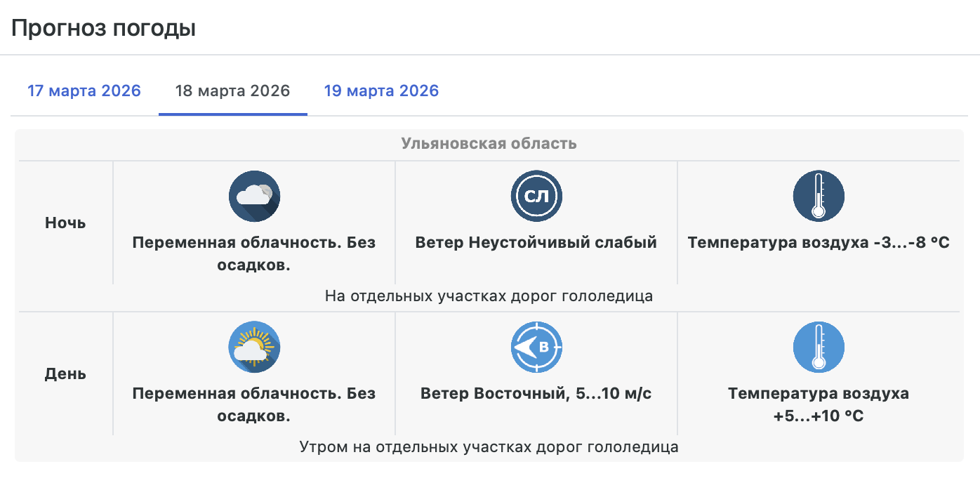Click the daytime thermometer icon
Image resolution: width=980 pixels, height=483 pixels.
pos(819,348)
